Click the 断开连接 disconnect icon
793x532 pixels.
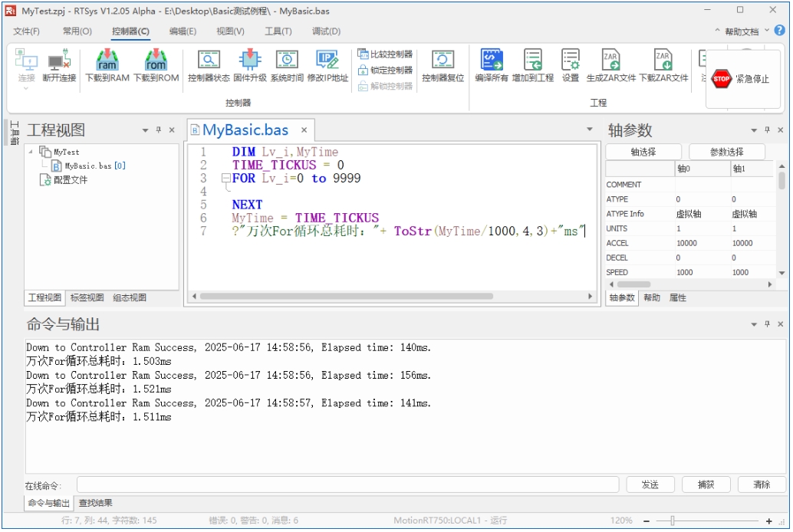click(x=59, y=60)
